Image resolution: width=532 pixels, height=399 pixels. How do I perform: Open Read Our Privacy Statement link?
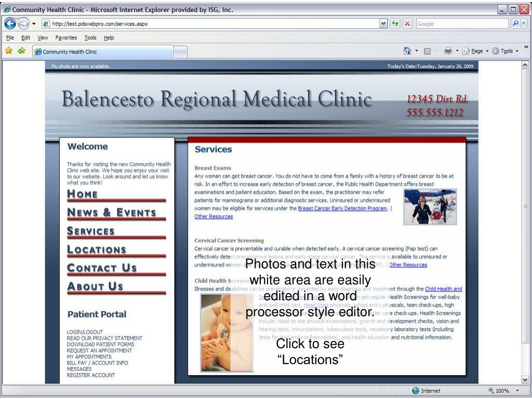(x=104, y=338)
